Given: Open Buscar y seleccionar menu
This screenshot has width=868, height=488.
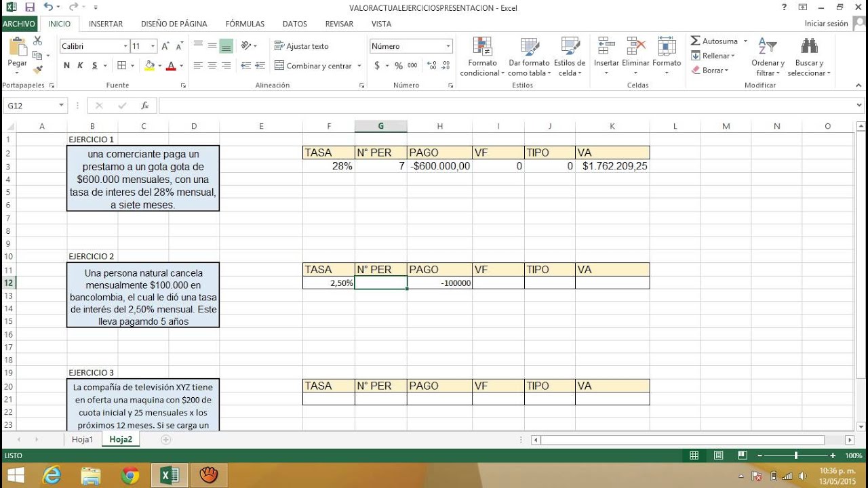Looking at the screenshot, I should click(809, 57).
